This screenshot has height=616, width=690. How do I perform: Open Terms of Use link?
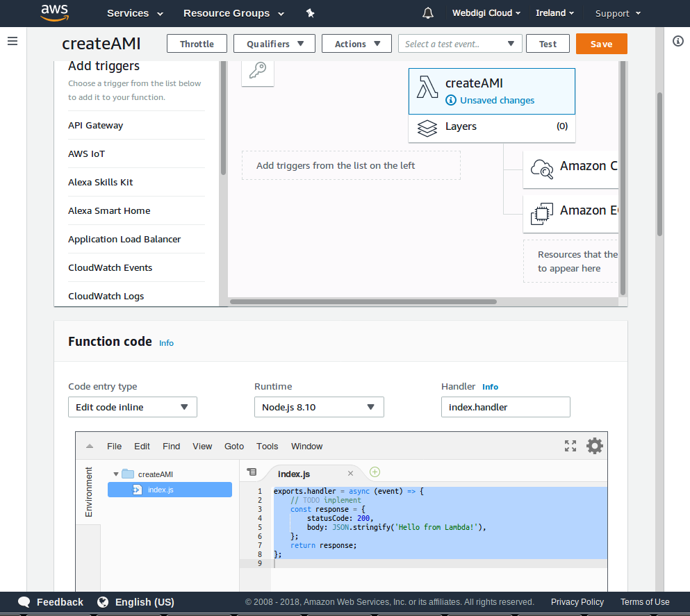click(645, 602)
